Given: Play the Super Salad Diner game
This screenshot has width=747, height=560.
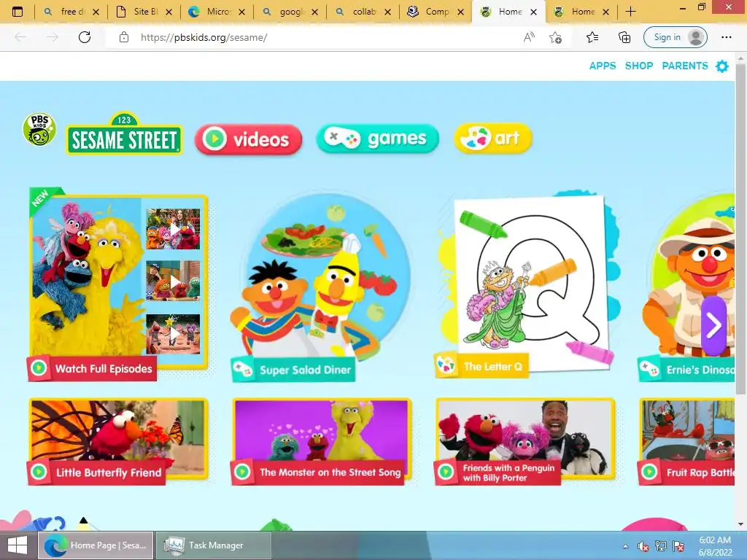Looking at the screenshot, I should click(321, 286).
